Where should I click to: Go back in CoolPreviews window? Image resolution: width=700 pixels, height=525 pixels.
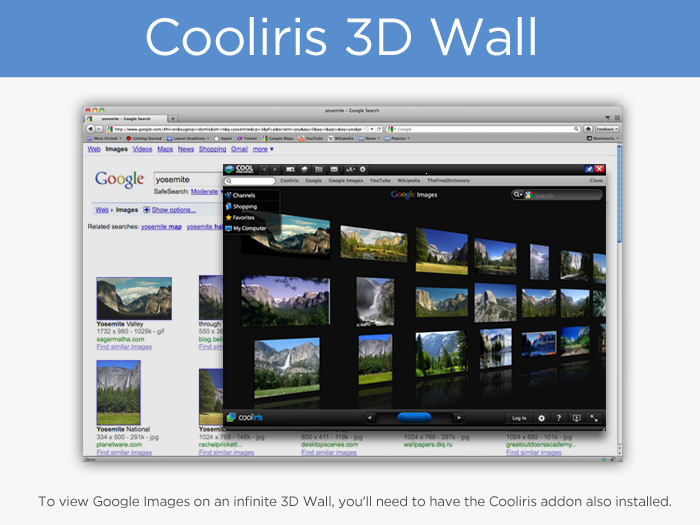pos(264,169)
